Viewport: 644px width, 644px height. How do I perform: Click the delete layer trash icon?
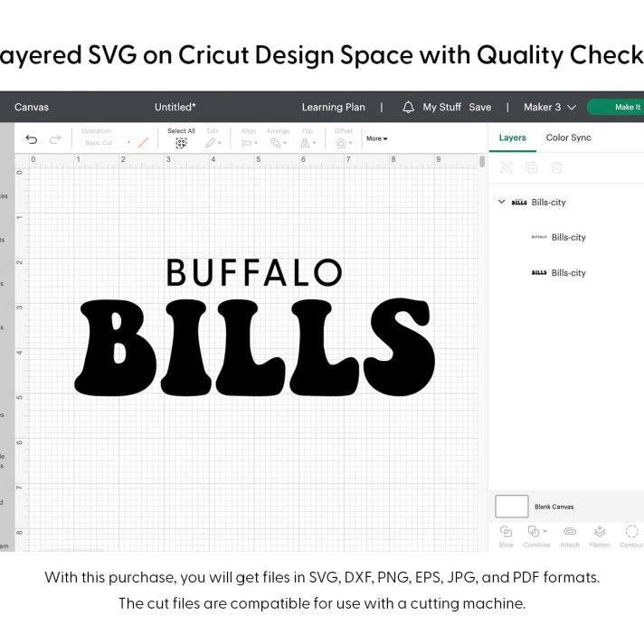coord(556,167)
